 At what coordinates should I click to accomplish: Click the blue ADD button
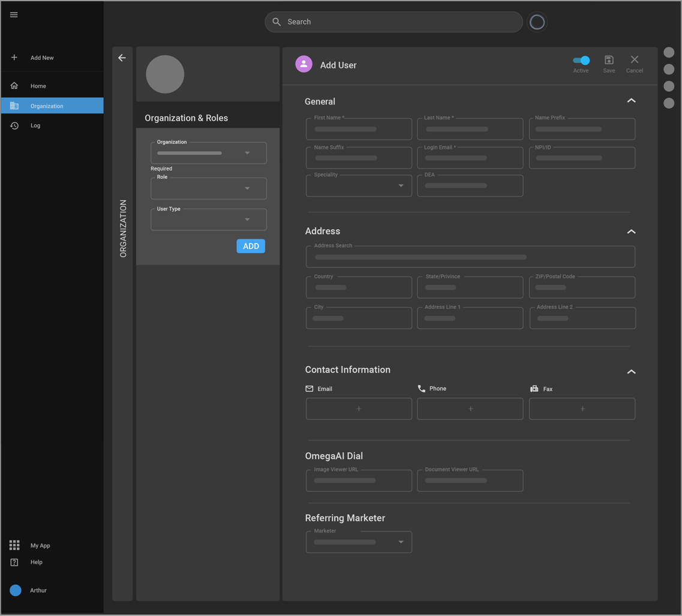(251, 246)
